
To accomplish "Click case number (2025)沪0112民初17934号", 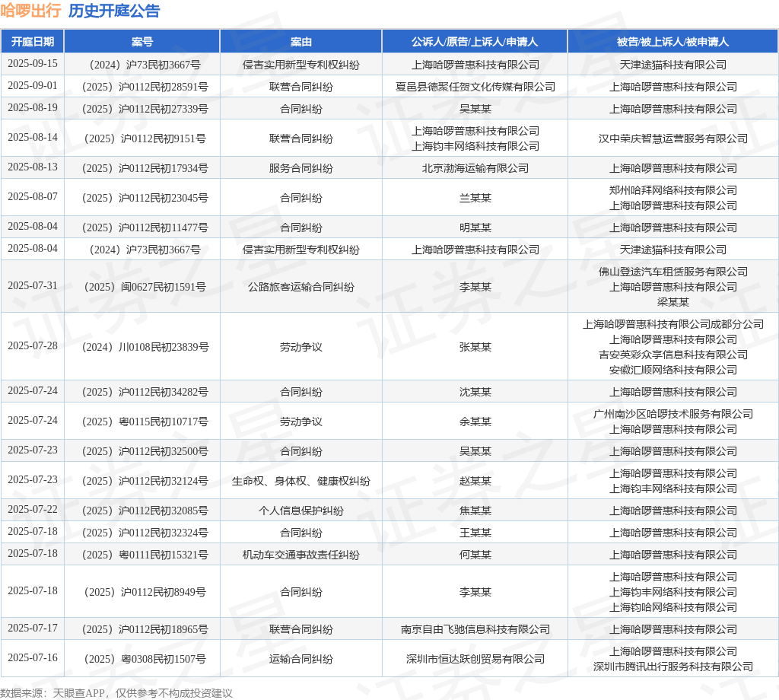I will 145,168.
